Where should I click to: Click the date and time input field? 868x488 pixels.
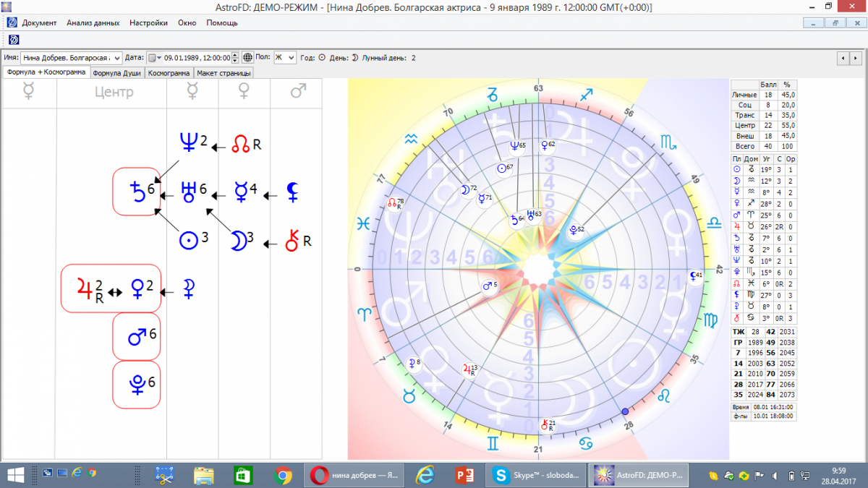pyautogui.click(x=196, y=58)
